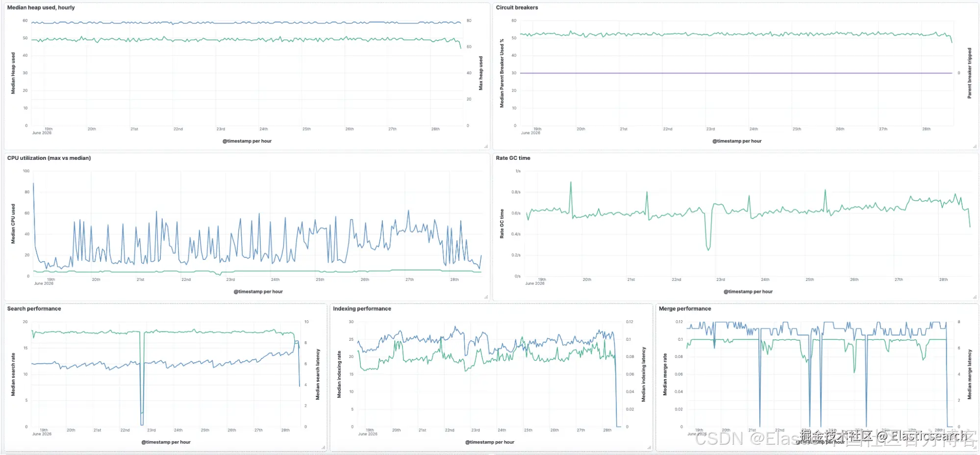Click the 'Median CPU used' axis label

click(13, 224)
